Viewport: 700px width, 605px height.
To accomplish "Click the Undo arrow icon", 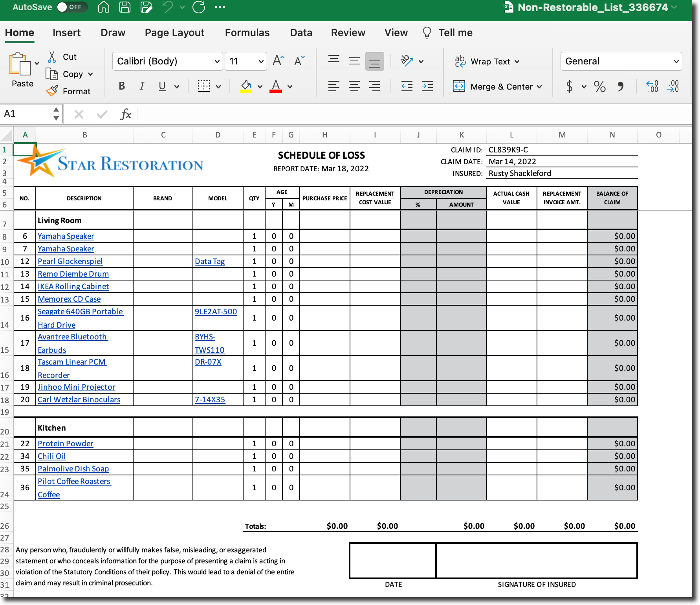I will pos(168,7).
